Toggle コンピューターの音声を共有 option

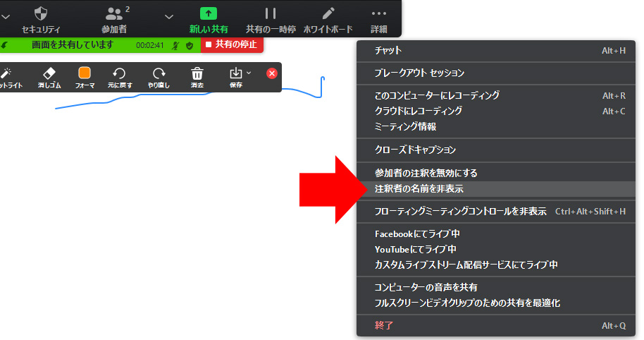point(426,287)
